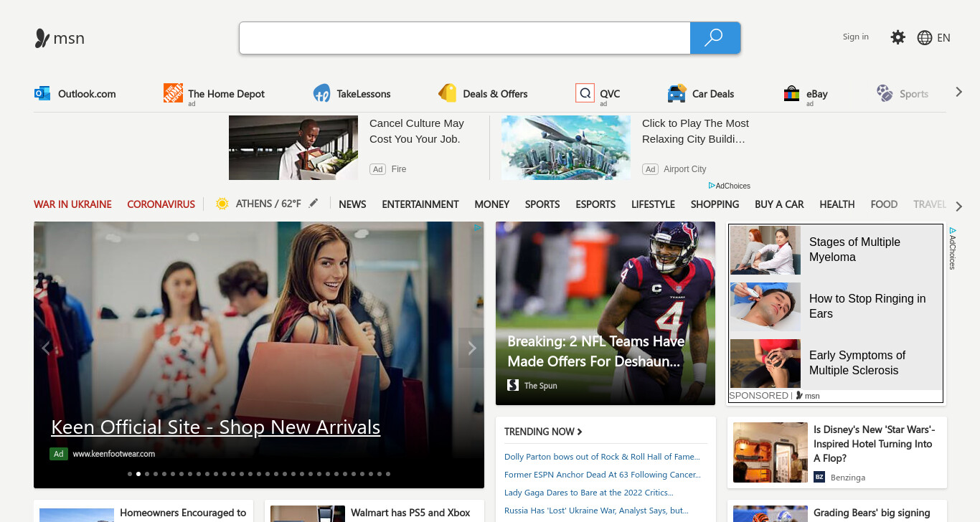Click the Deals & Offers price tag icon
The width and height of the screenshot is (980, 522).
click(448, 93)
